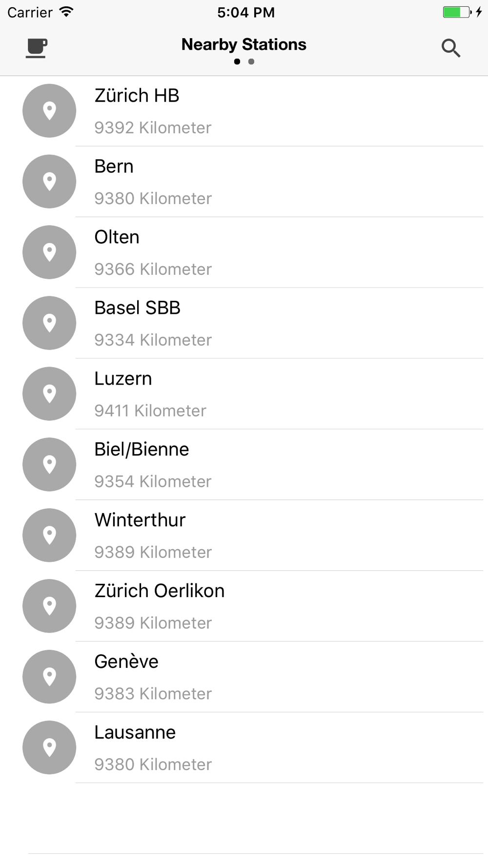Click the Winterthur location pin icon
The image size is (488, 868).
49,535
